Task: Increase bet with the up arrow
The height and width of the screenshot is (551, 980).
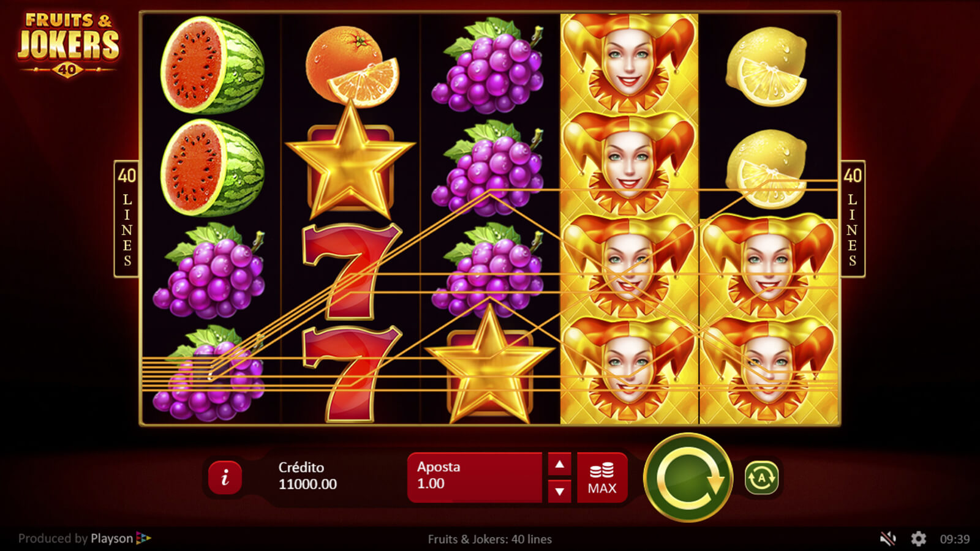Action: (x=559, y=465)
